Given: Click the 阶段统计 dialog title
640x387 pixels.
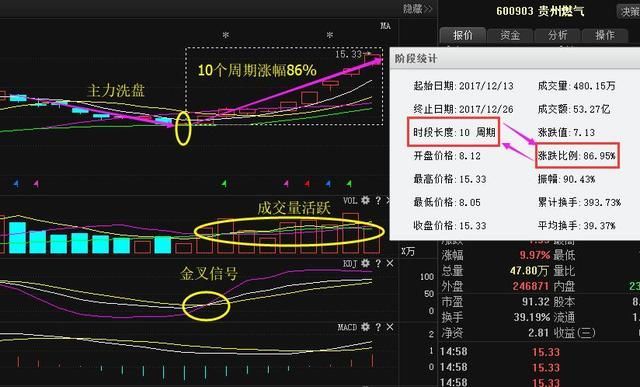Looking at the screenshot, I should coord(416,59).
